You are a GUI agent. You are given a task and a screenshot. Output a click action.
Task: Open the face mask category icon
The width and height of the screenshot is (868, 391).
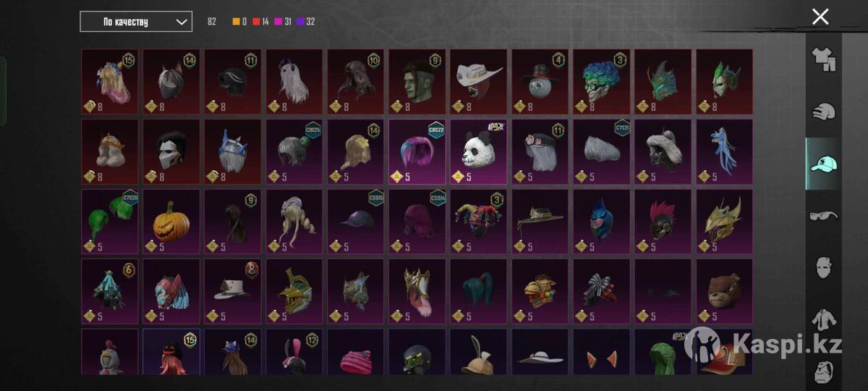click(x=823, y=267)
